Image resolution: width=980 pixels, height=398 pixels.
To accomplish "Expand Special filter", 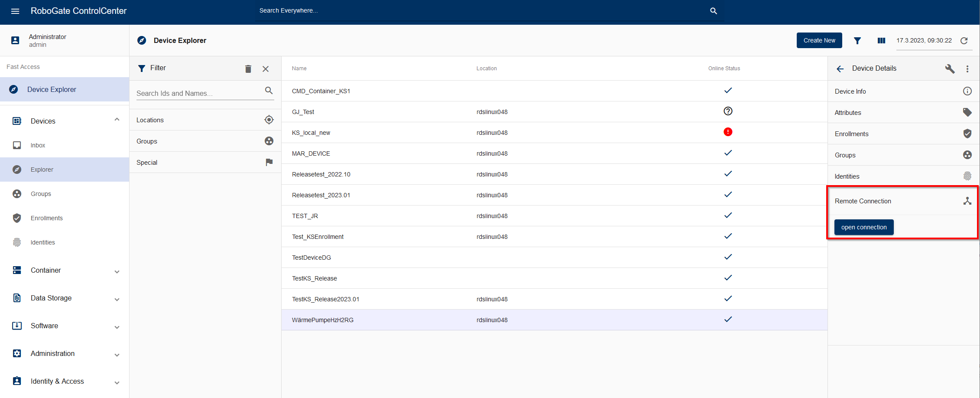I will [205, 162].
